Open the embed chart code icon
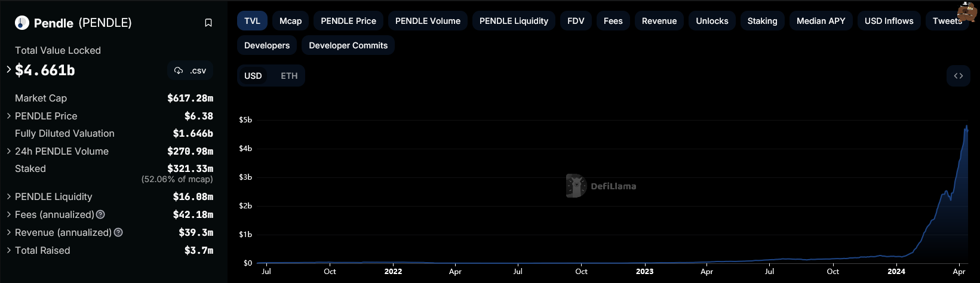This screenshot has width=980, height=283. click(959, 76)
